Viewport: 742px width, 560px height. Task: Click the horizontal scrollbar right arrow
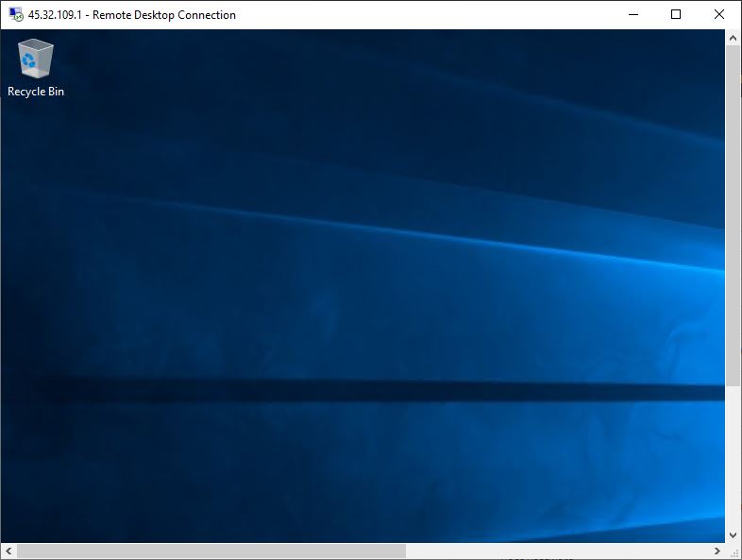tap(717, 551)
